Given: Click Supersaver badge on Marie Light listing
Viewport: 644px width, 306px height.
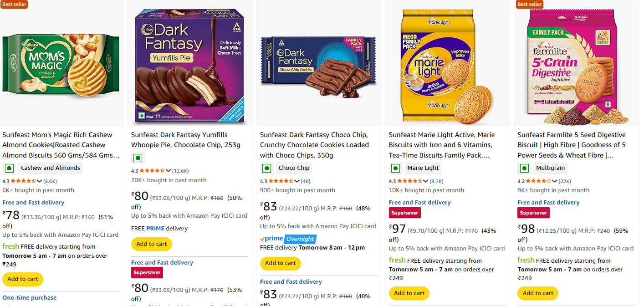Looking at the screenshot, I should [x=404, y=213].
